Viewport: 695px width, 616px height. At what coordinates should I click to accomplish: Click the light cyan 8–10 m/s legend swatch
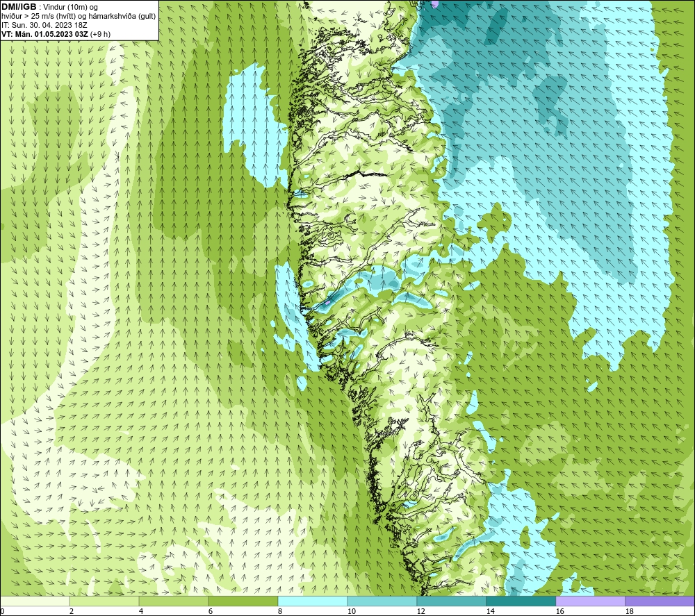pos(313,601)
